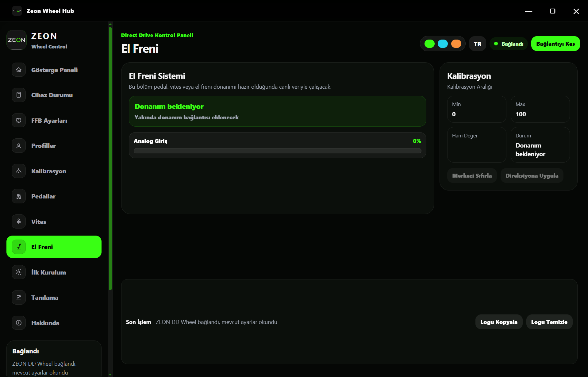This screenshot has width=588, height=377.
Task: Select the cyan theme color
Action: 443,44
